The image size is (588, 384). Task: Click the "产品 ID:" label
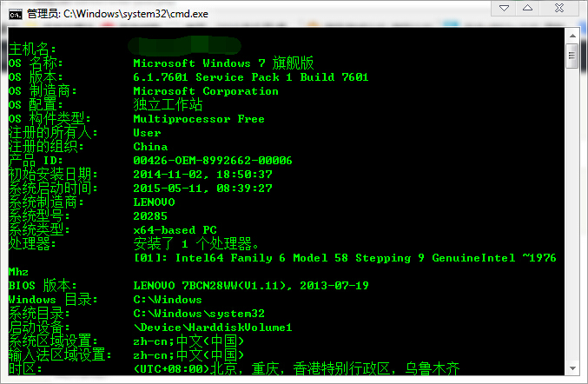[36, 161]
